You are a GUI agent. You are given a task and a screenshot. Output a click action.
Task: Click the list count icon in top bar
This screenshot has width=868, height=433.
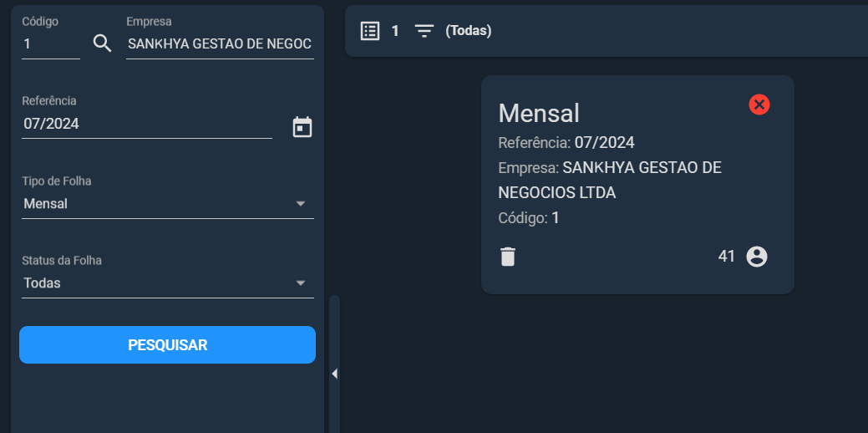point(370,31)
